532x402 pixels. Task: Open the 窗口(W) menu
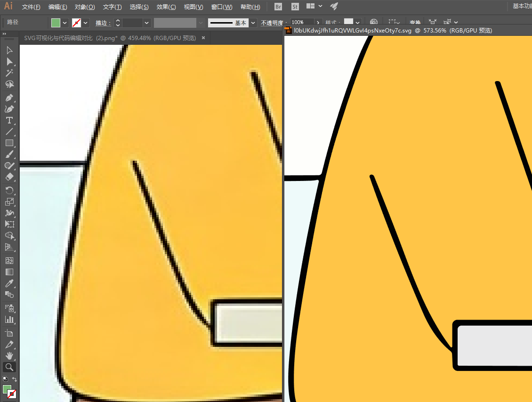click(x=222, y=7)
